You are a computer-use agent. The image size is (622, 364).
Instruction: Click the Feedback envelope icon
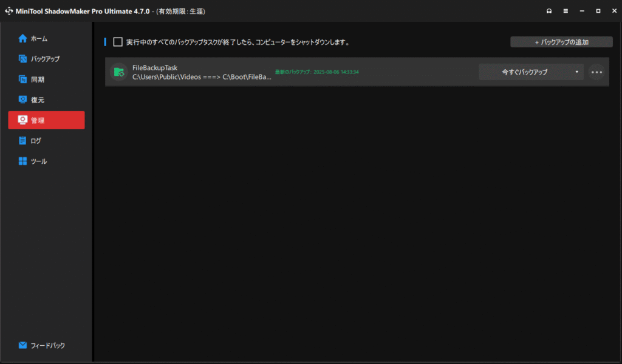(22, 345)
